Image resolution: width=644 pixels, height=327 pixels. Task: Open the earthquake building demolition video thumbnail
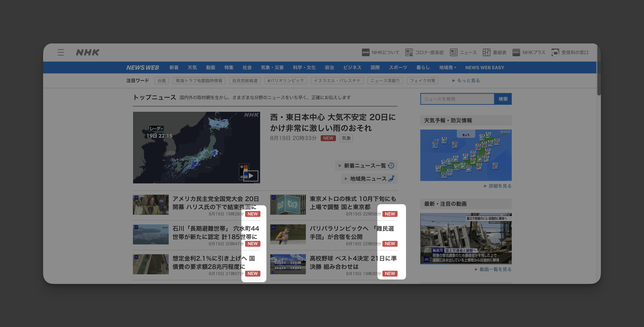click(x=466, y=239)
